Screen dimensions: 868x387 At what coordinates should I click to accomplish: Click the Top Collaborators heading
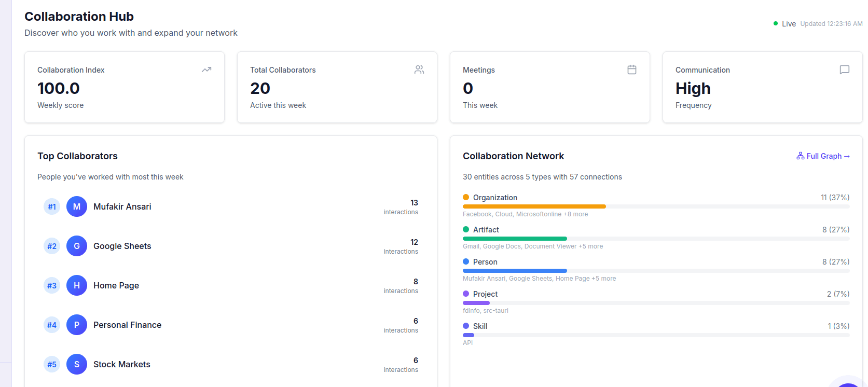pos(78,156)
